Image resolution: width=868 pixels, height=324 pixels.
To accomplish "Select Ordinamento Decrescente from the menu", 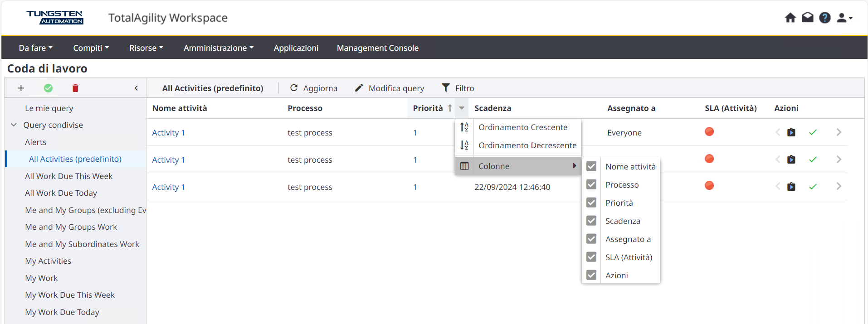I will coord(527,145).
